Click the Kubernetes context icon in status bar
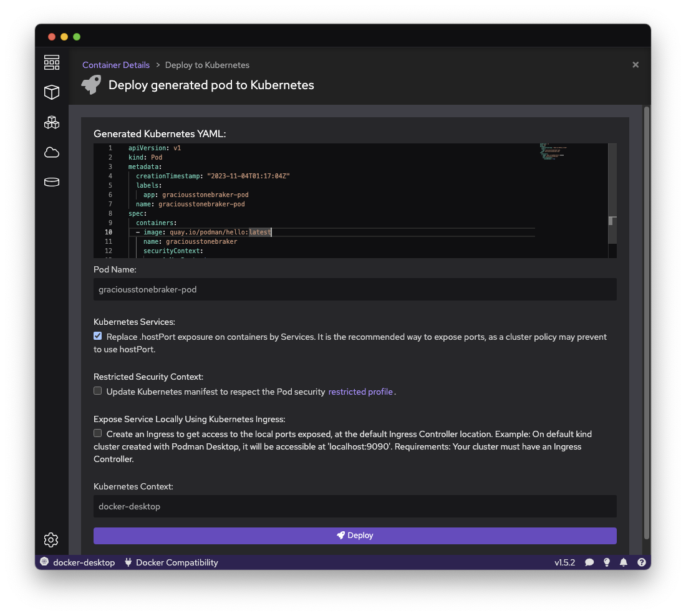 click(44, 562)
